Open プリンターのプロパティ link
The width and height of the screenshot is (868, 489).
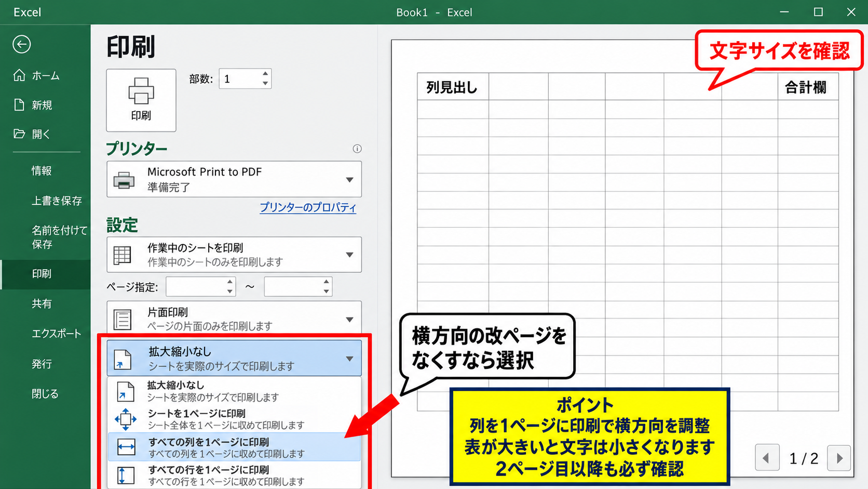(x=308, y=207)
